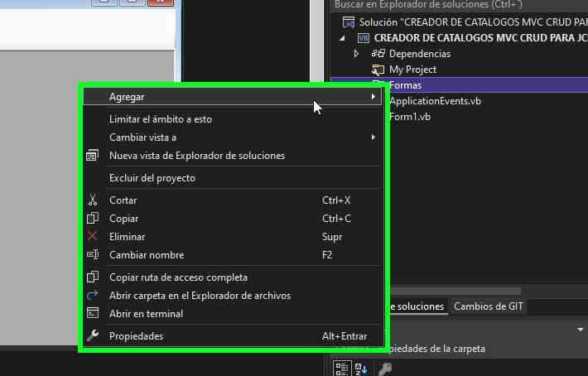This screenshot has height=376, width=588.
Task: Choose Limitar el ámbito a esto
Action: click(x=161, y=119)
